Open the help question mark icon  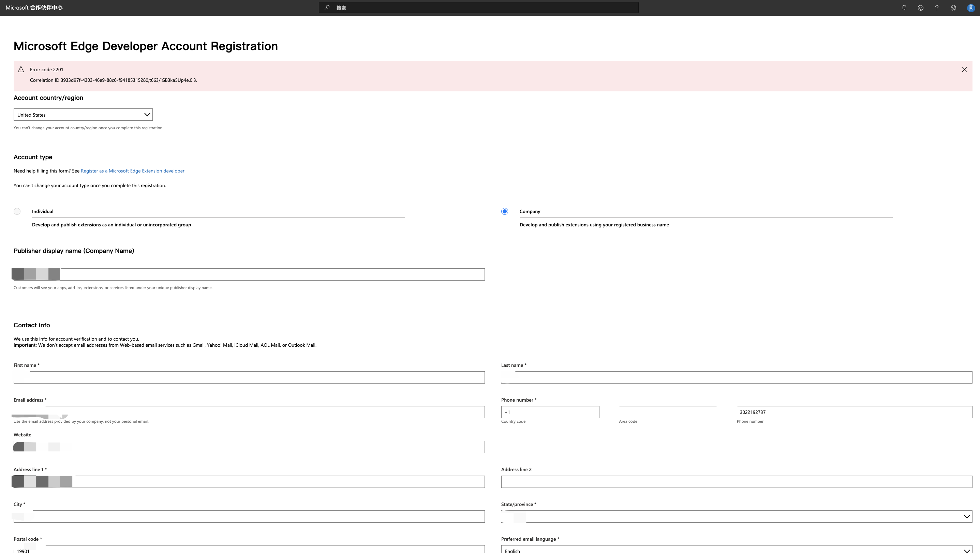[937, 8]
